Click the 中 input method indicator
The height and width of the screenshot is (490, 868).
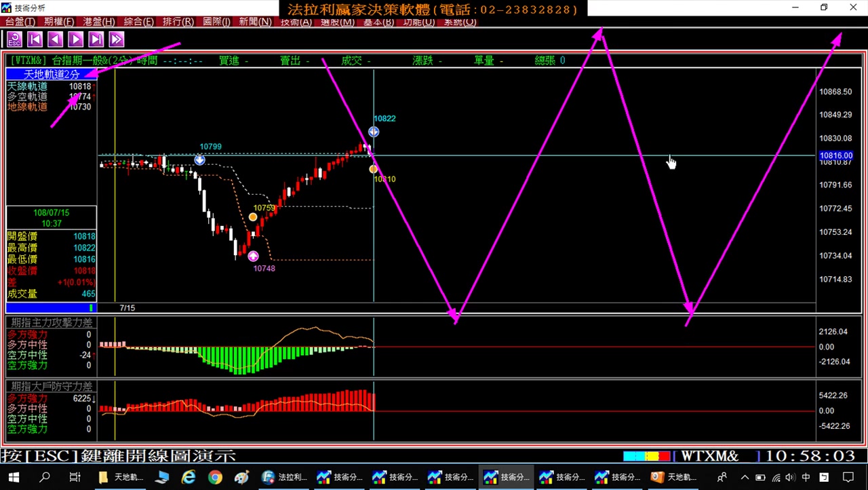806,478
